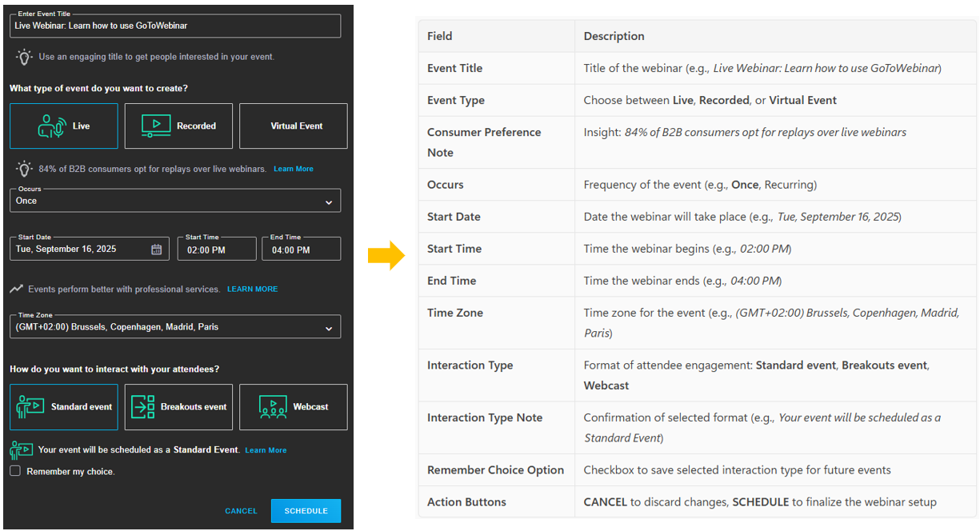Click the Enter Event Title input field
The image size is (980, 531).
click(175, 26)
